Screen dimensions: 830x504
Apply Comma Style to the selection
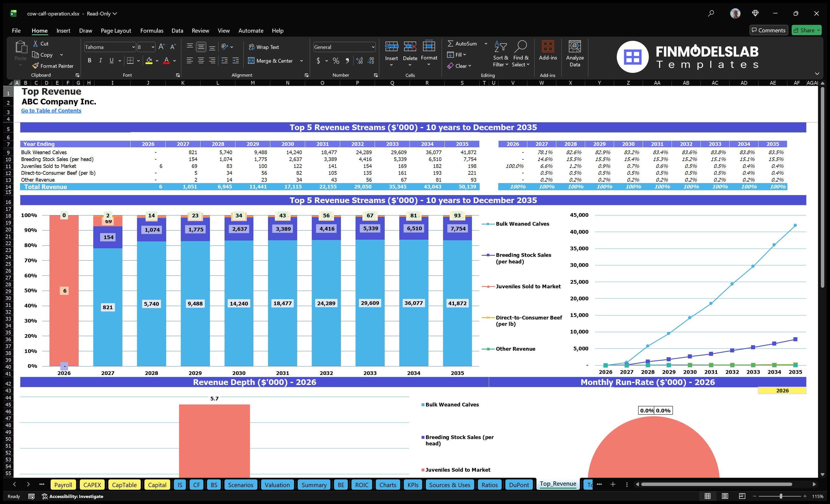tap(348, 61)
